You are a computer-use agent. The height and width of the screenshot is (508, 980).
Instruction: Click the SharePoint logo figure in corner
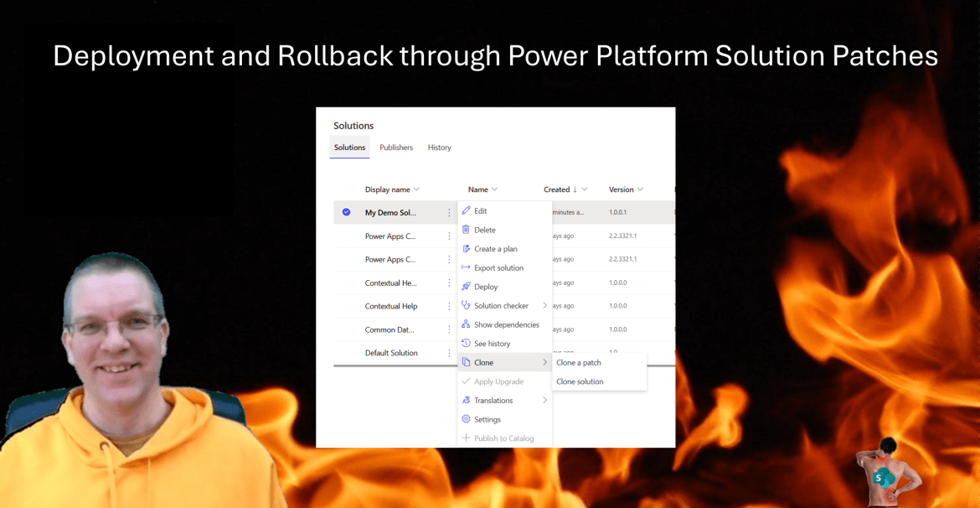tap(888, 472)
